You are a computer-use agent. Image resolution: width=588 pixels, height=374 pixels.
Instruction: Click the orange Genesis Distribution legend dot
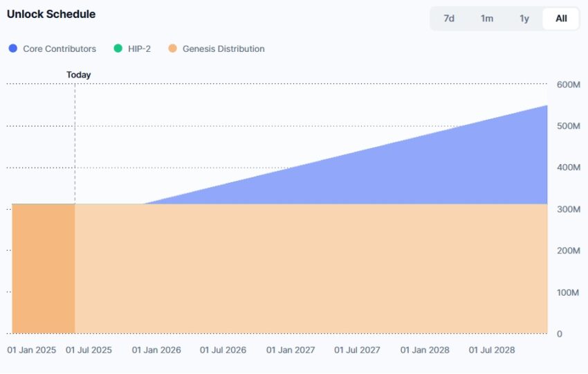tap(172, 48)
